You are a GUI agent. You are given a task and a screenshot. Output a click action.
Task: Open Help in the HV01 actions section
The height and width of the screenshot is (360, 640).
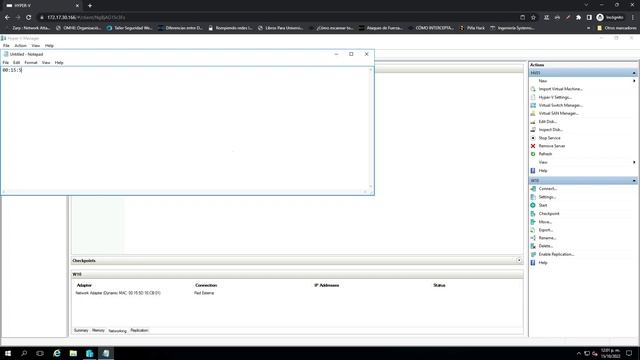coord(542,171)
